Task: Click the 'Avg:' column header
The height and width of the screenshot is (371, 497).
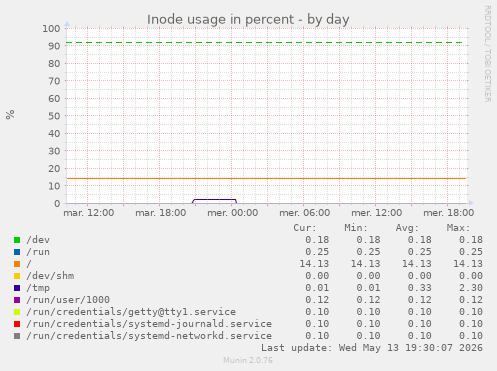Action: [407, 228]
